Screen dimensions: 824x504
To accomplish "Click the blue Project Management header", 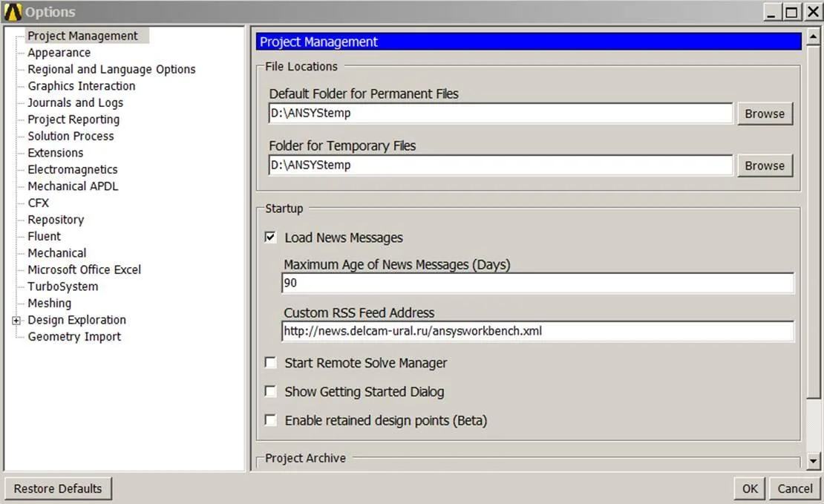I will (529, 42).
